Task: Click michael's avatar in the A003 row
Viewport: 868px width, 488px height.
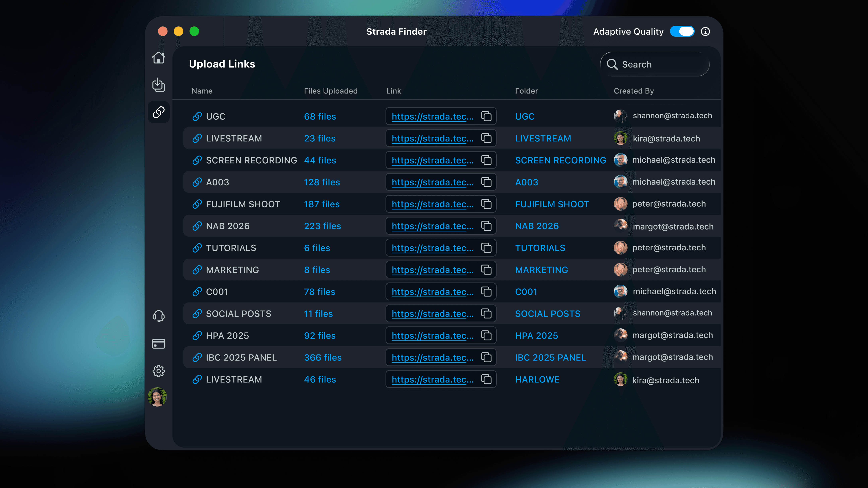Action: (620, 182)
